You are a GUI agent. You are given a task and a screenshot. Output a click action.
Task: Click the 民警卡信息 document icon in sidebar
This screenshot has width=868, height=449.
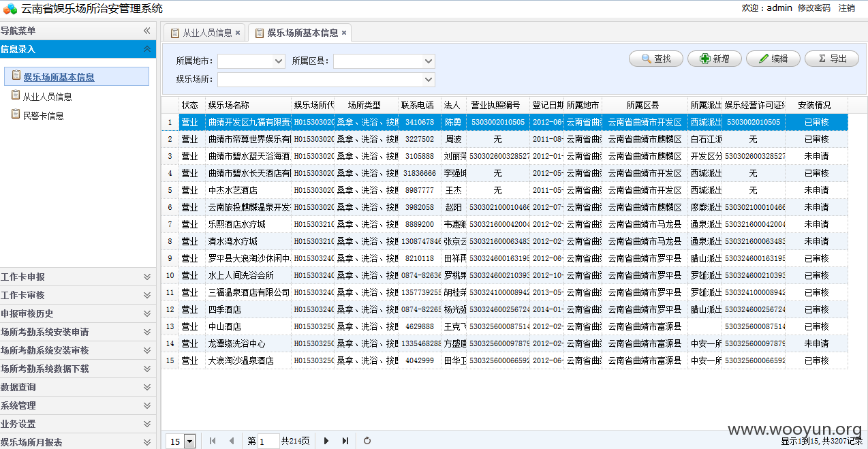click(16, 114)
